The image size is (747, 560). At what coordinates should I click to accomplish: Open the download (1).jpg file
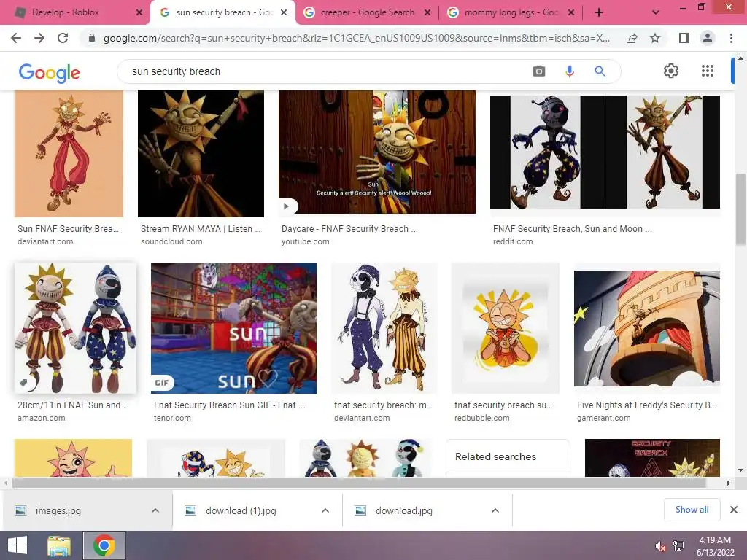click(241, 510)
